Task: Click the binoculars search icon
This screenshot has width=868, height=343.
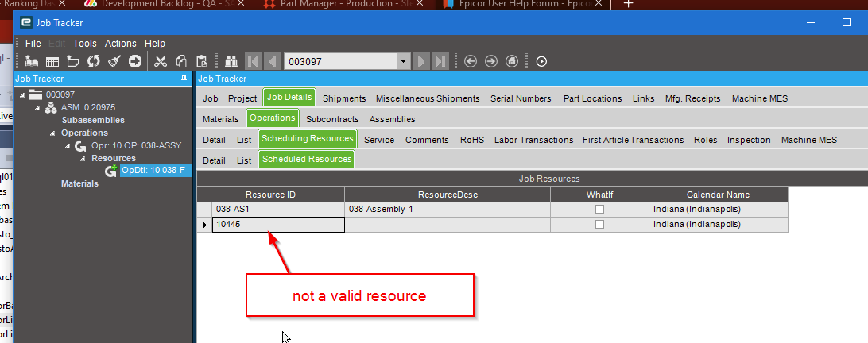Action: click(x=231, y=61)
